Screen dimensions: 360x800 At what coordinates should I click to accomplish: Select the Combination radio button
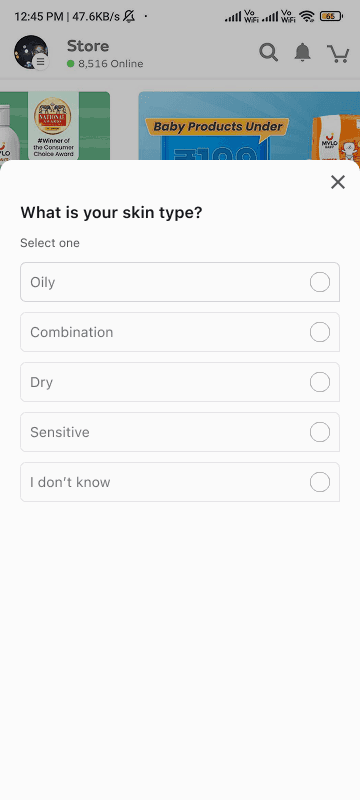pos(320,332)
